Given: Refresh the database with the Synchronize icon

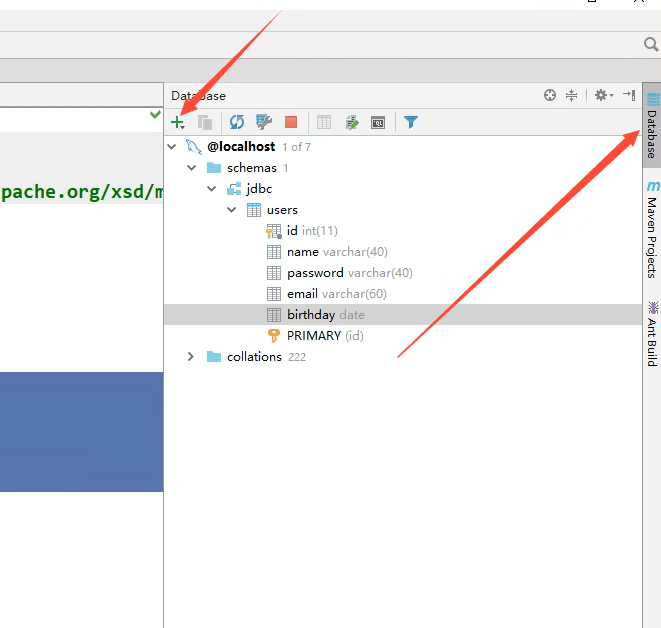Looking at the screenshot, I should click(236, 122).
